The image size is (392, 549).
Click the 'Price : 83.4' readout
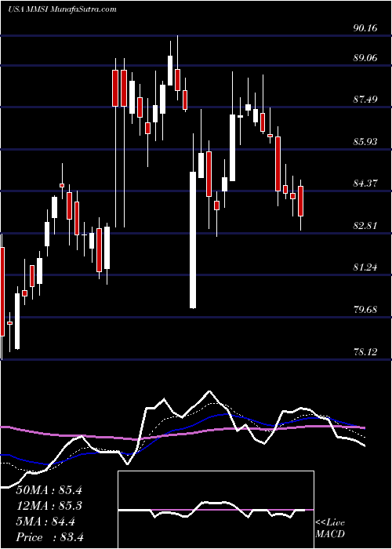click(x=49, y=537)
